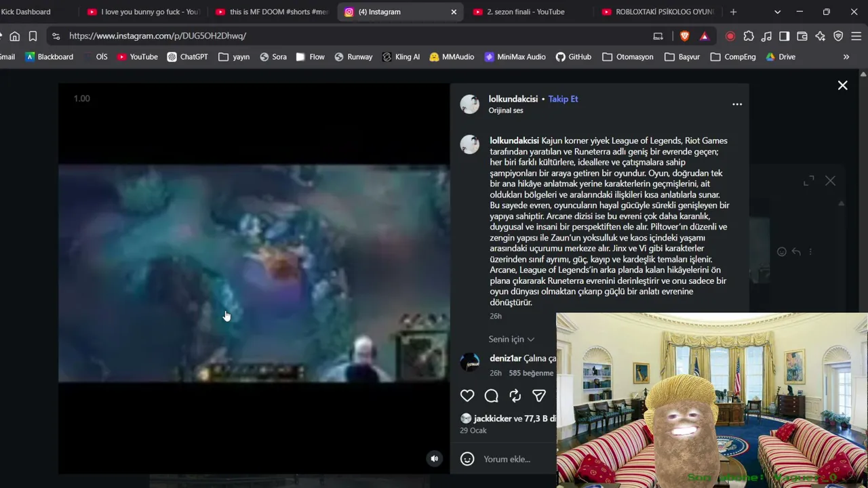Open jackkicker's profile from the likes line
The image size is (868, 488).
coord(492,419)
